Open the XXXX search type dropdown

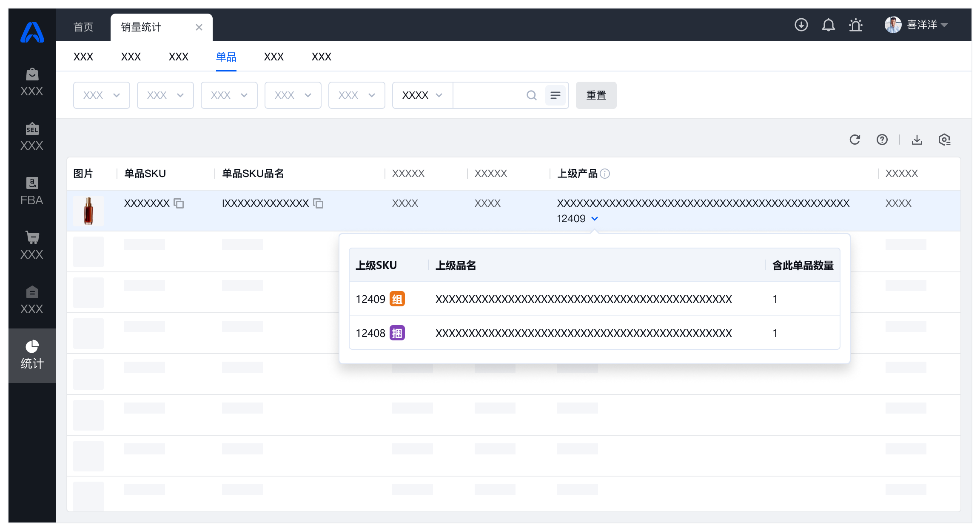[x=422, y=95]
